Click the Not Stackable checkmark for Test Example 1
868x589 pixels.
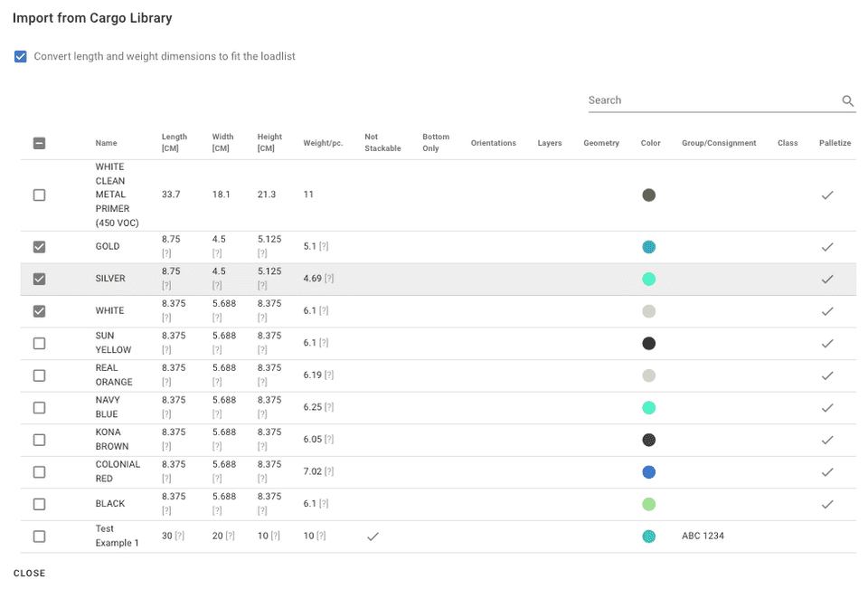pyautogui.click(x=373, y=537)
